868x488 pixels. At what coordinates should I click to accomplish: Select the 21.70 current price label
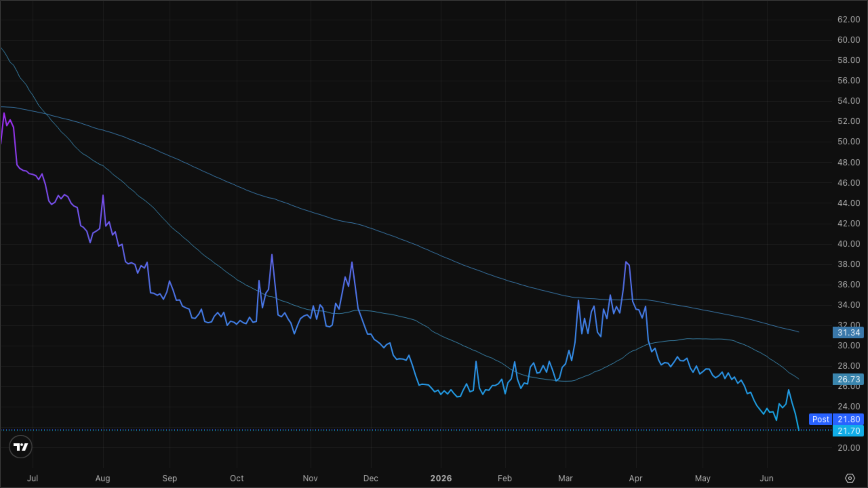pos(848,431)
